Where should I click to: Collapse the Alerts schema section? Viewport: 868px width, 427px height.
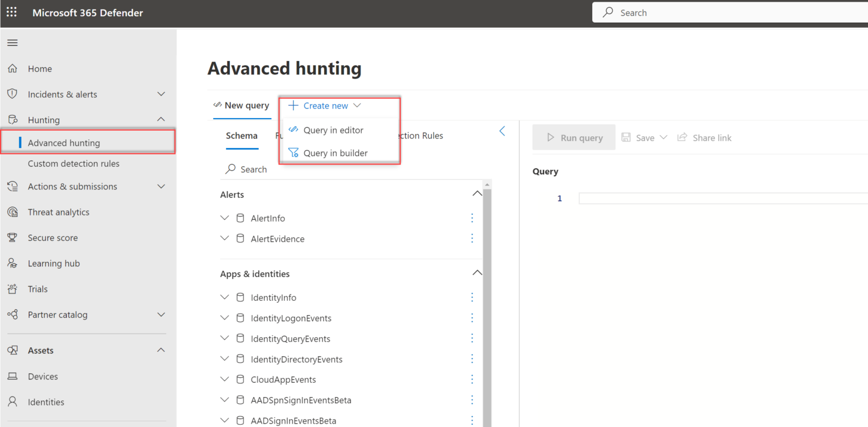click(x=477, y=193)
